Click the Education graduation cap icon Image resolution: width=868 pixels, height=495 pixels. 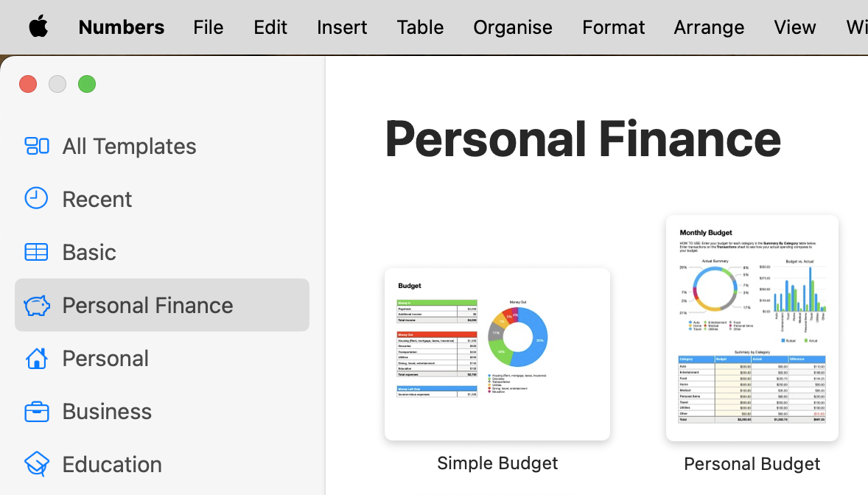pos(36,464)
